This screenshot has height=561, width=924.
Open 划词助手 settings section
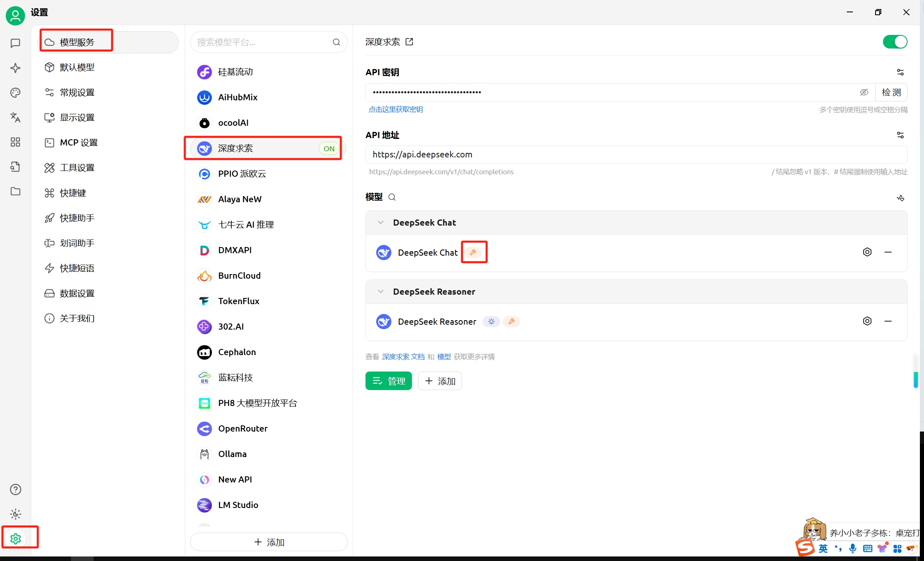pos(108,243)
